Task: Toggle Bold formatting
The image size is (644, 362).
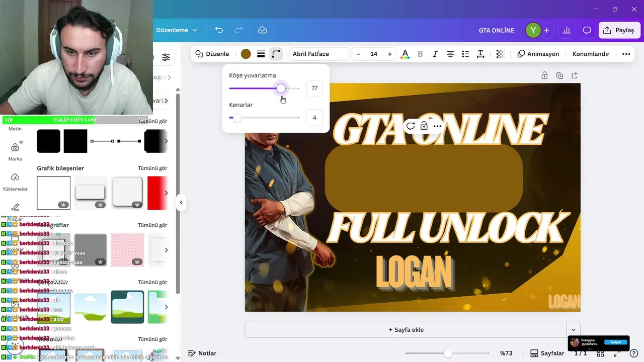Action: point(420,54)
